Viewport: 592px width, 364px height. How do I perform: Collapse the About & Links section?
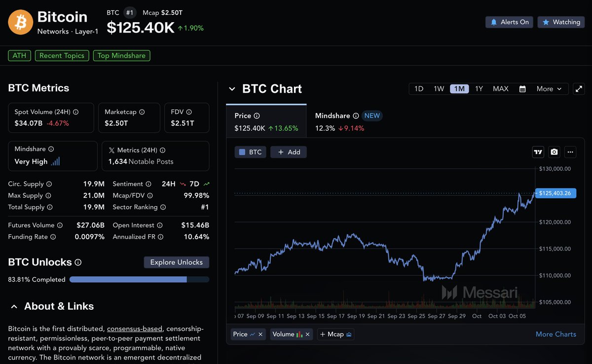14,307
